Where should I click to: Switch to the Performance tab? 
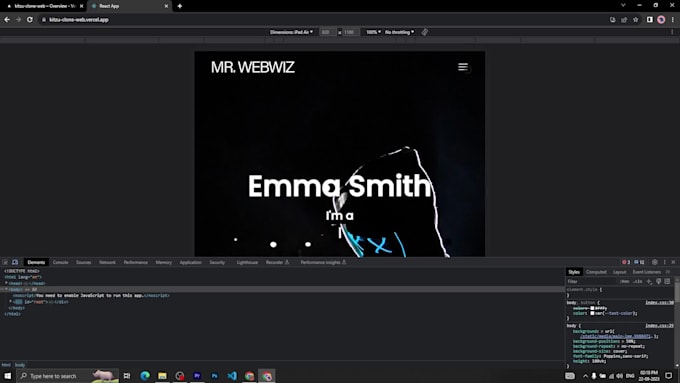[135, 262]
